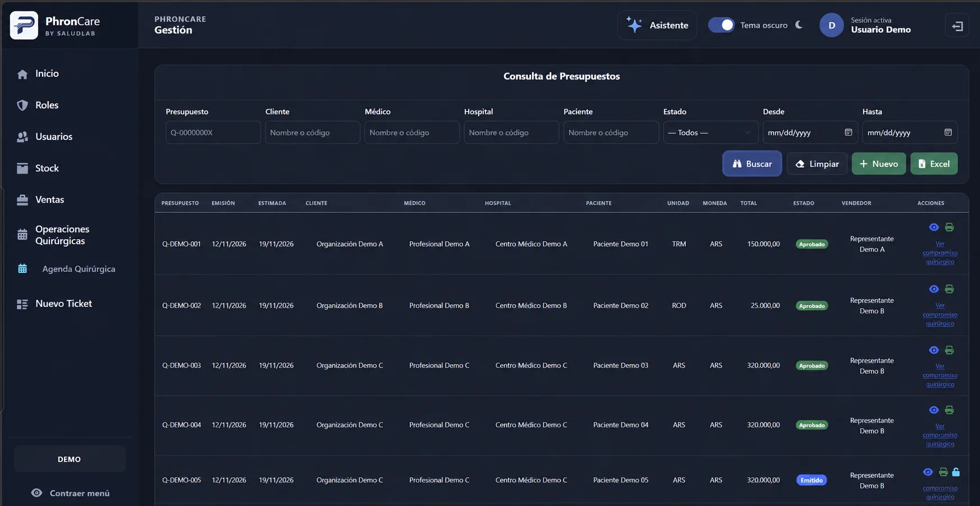Click the PhronCare logo icon
The image size is (980, 506).
(24, 25)
